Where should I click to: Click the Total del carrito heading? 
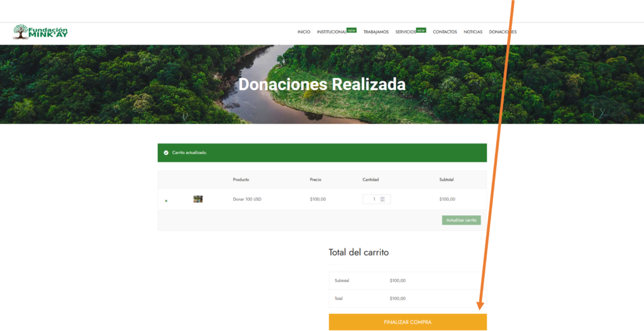point(358,252)
